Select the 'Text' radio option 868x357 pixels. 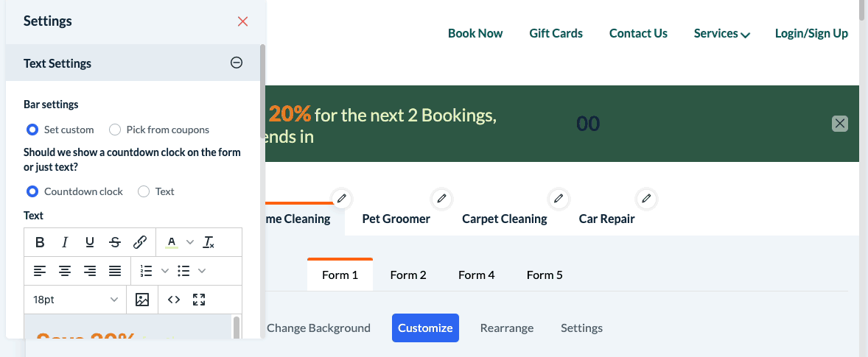click(144, 191)
